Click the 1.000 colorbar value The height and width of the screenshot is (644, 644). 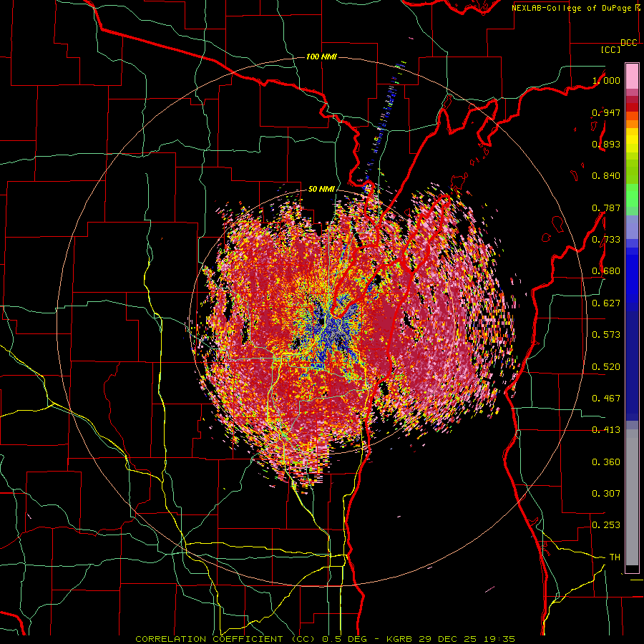coord(606,80)
